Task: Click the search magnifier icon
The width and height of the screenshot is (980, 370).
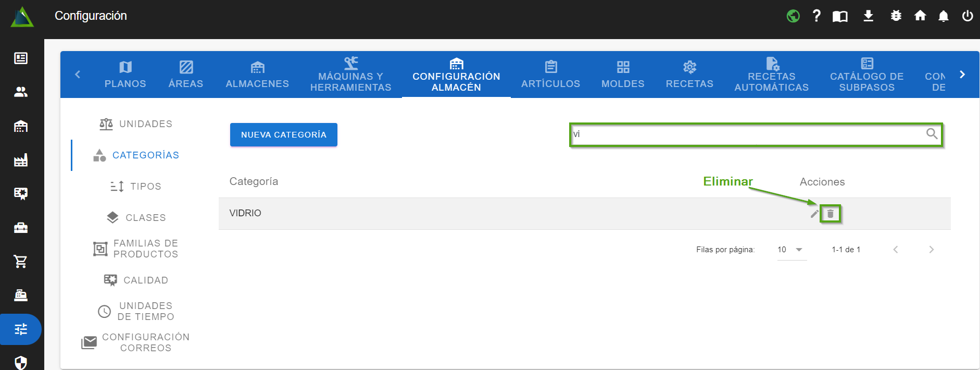Action: (932, 134)
